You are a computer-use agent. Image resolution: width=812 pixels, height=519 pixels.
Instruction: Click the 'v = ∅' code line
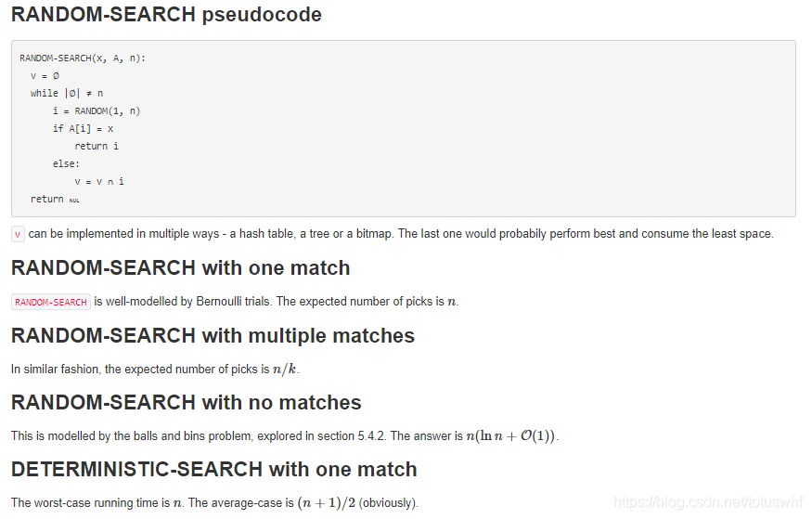45,75
